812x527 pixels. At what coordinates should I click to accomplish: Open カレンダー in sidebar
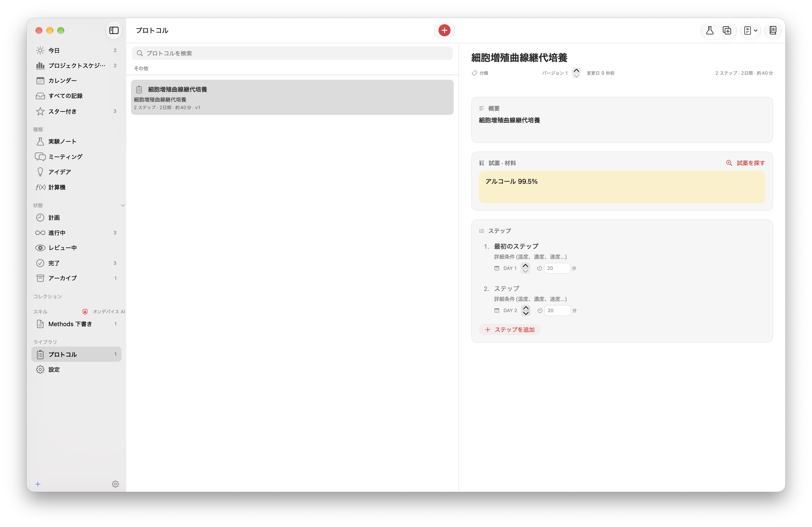click(76, 80)
